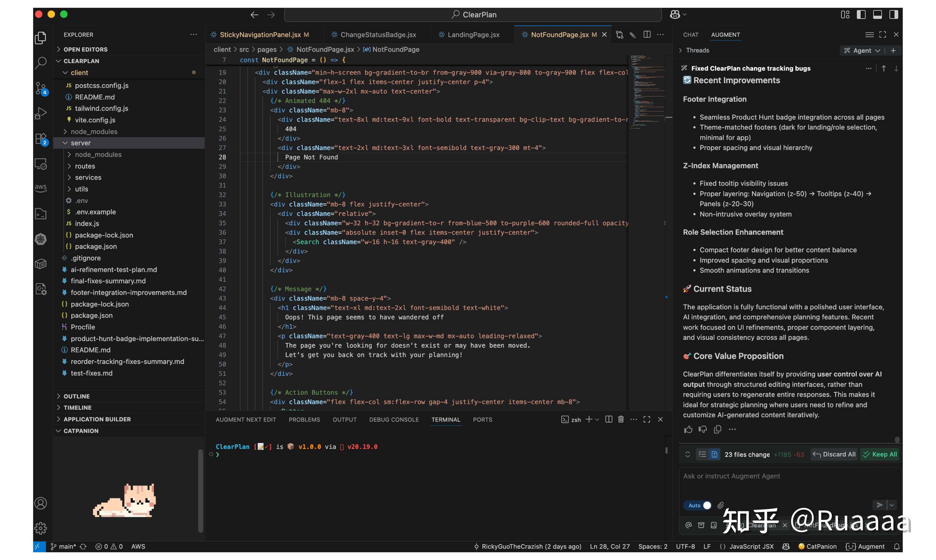Click the CatPanion status bar item

pyautogui.click(x=817, y=546)
